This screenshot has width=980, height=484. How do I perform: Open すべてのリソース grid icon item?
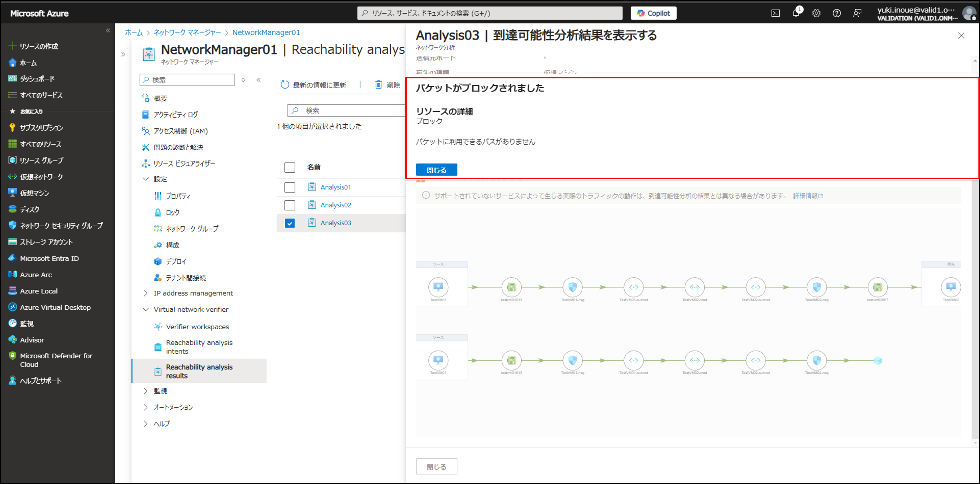point(35,144)
